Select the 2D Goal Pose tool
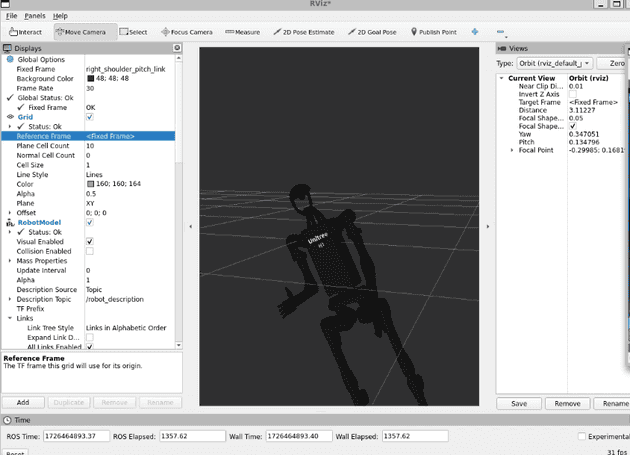630x455 pixels. click(372, 32)
